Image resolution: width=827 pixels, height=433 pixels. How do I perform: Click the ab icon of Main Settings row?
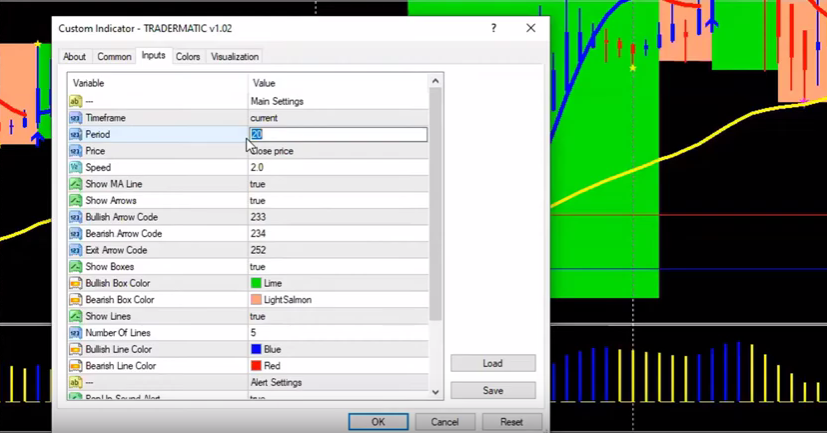75,101
